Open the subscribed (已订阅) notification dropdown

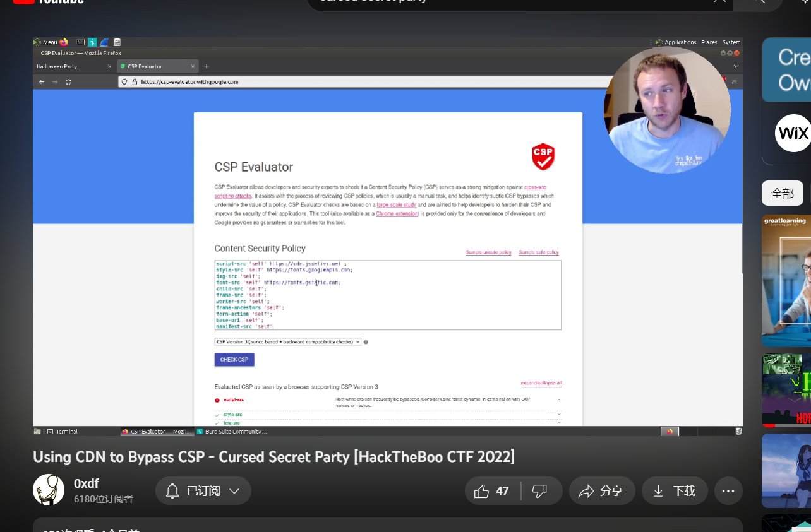pos(203,491)
